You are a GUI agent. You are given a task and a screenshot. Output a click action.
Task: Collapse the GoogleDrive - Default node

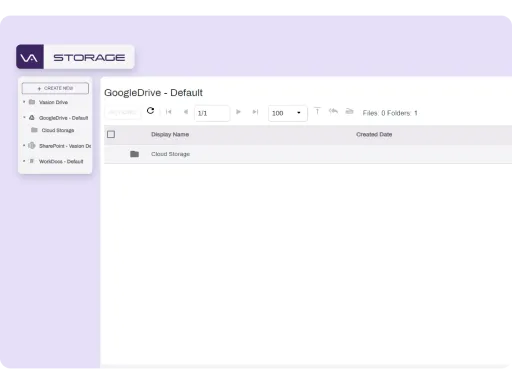(x=24, y=117)
